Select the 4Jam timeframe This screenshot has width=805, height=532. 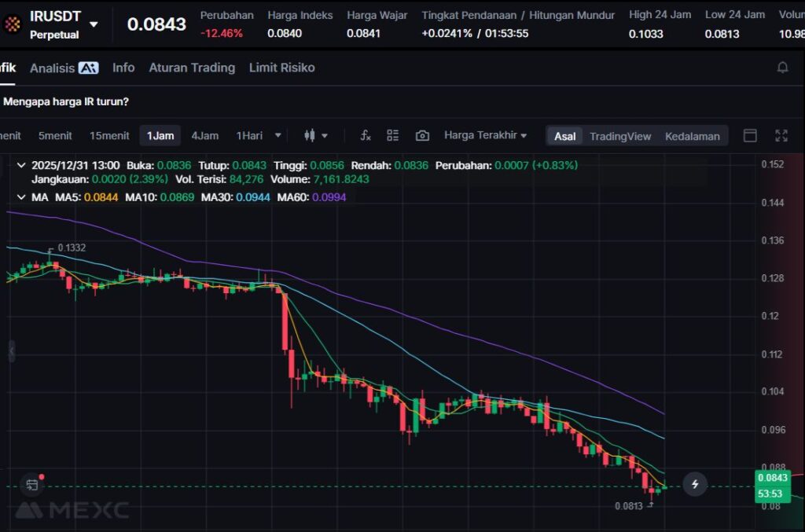[x=204, y=135]
